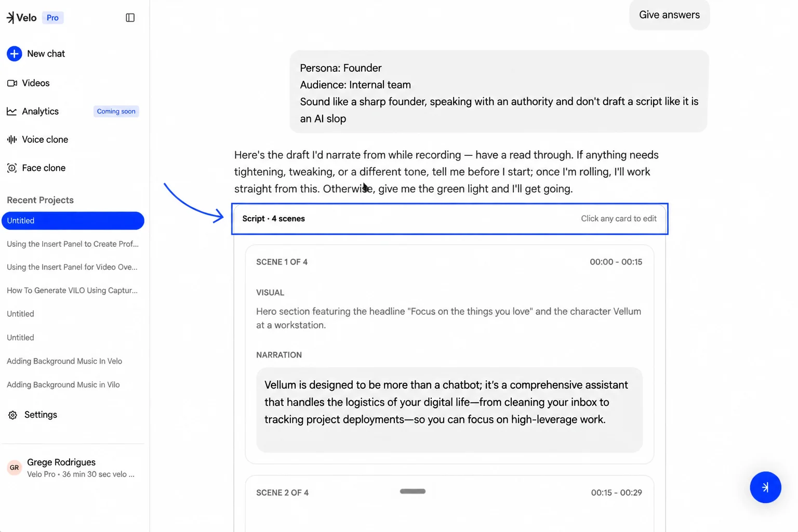Open 'How To Generate VILO Using Captur...' project
This screenshot has height=532, width=798.
73,290
